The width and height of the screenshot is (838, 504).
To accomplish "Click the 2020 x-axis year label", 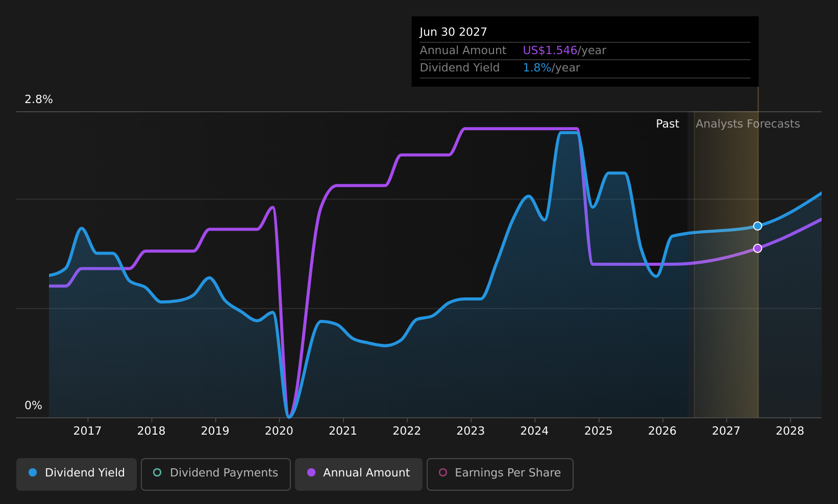I will click(279, 431).
